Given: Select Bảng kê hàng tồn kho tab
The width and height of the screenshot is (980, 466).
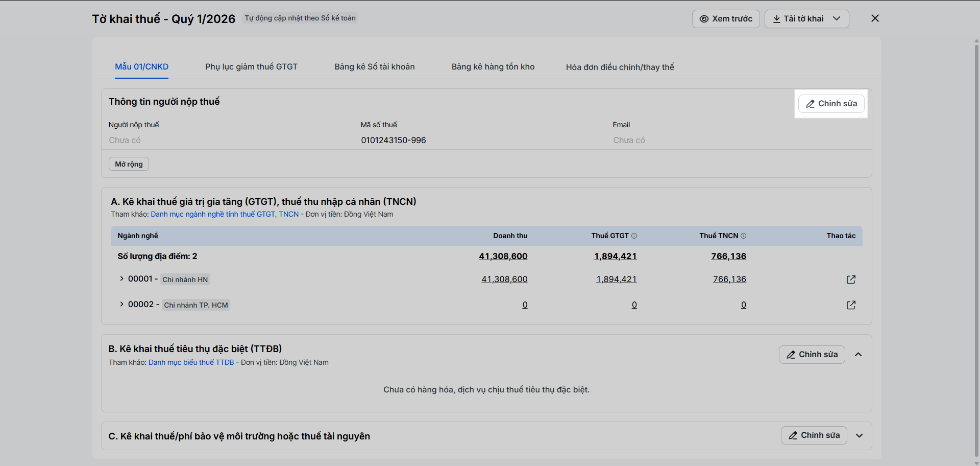Looking at the screenshot, I should click(x=493, y=67).
